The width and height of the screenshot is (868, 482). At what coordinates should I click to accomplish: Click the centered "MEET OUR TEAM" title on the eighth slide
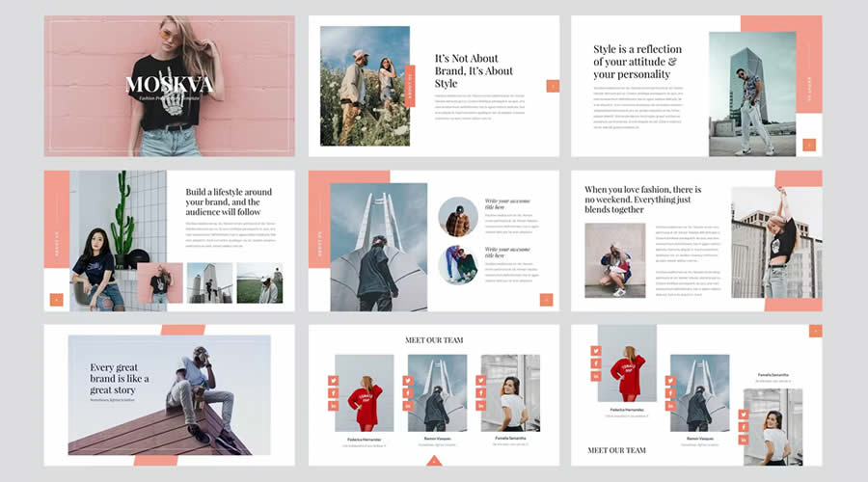(x=434, y=340)
